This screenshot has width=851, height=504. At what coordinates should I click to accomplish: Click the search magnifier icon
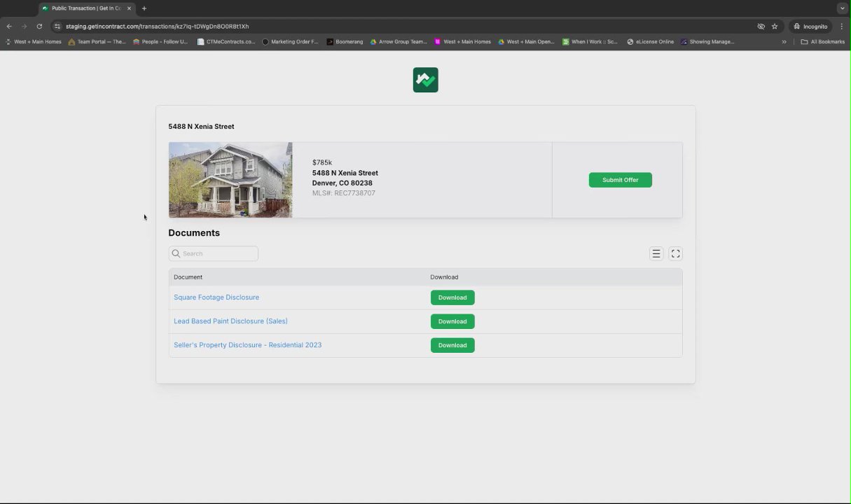pyautogui.click(x=177, y=253)
